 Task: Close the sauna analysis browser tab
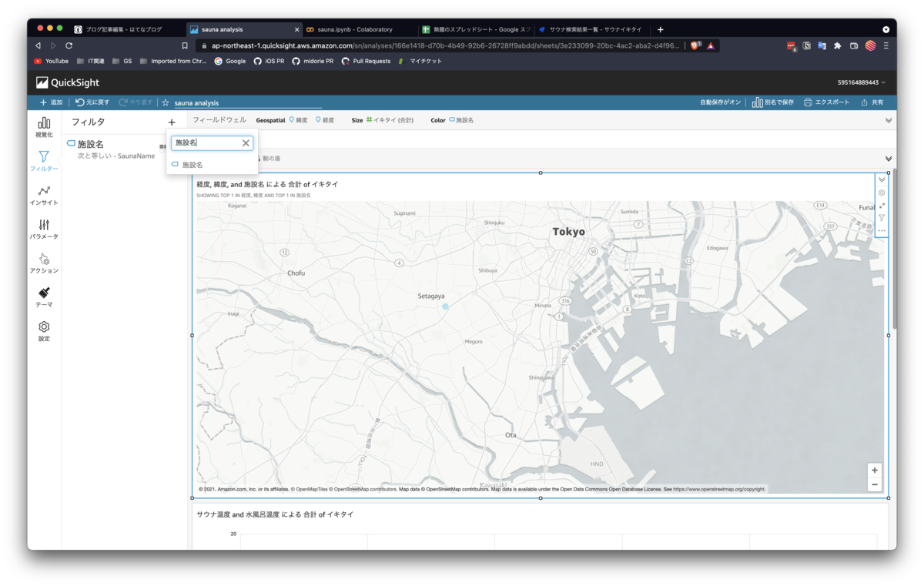[x=296, y=29]
